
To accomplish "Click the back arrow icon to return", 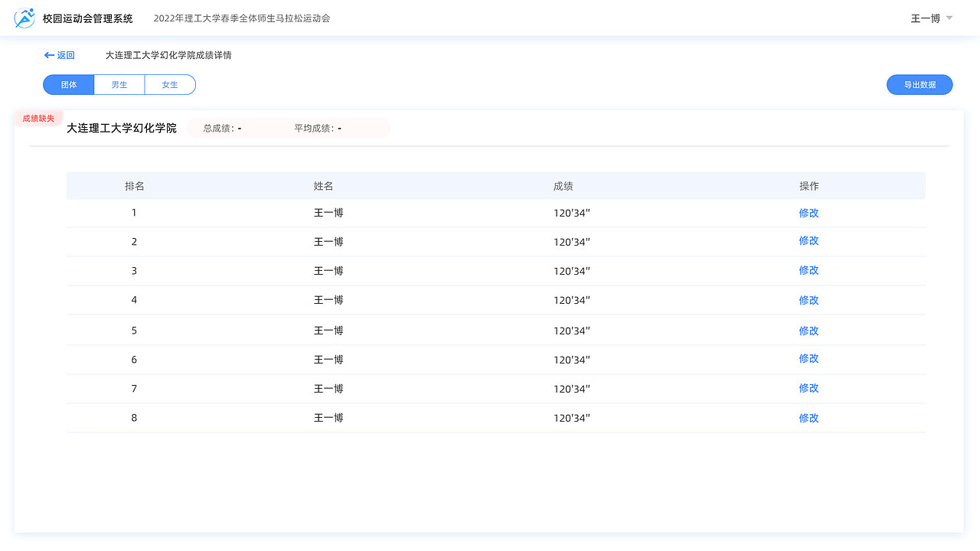I will (47, 55).
